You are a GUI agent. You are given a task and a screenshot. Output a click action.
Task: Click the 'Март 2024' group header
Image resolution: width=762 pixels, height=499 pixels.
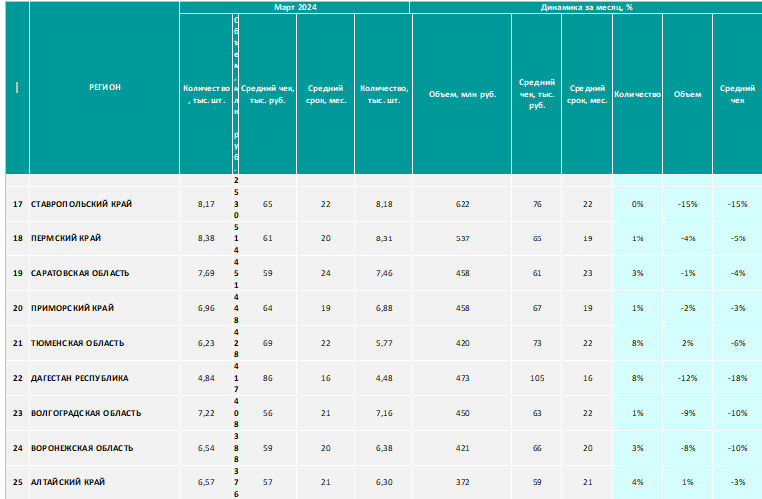coord(295,7)
